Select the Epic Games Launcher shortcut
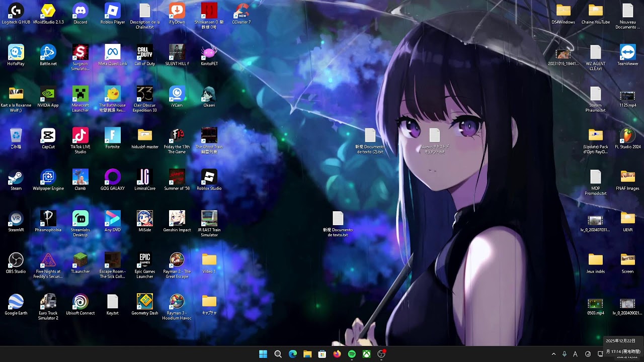This screenshot has width=644, height=362. click(x=145, y=265)
